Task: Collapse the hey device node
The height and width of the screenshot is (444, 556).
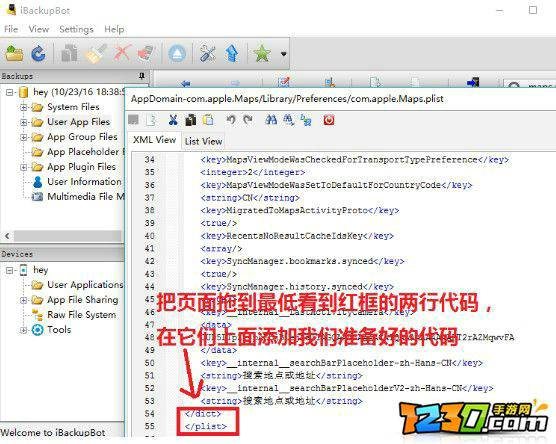Action: point(10,271)
